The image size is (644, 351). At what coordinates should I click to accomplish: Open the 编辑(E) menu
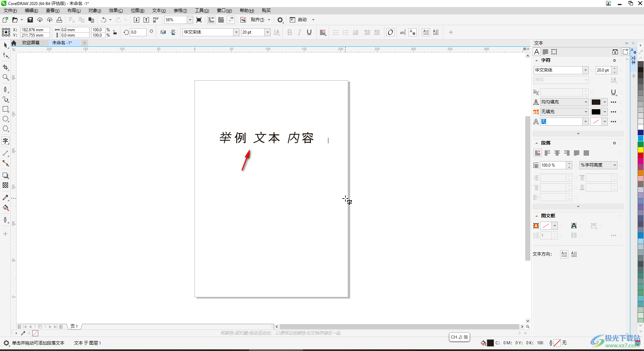(x=32, y=10)
